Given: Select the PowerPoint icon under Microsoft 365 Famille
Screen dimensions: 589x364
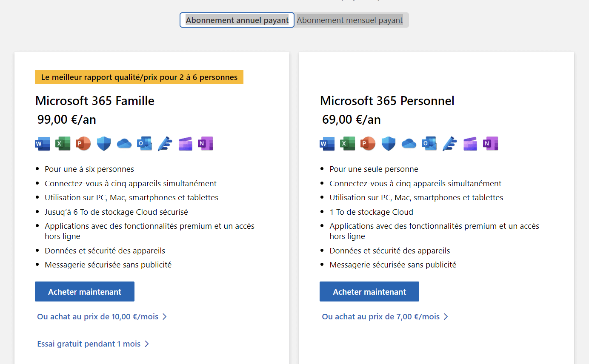Looking at the screenshot, I should (83, 144).
